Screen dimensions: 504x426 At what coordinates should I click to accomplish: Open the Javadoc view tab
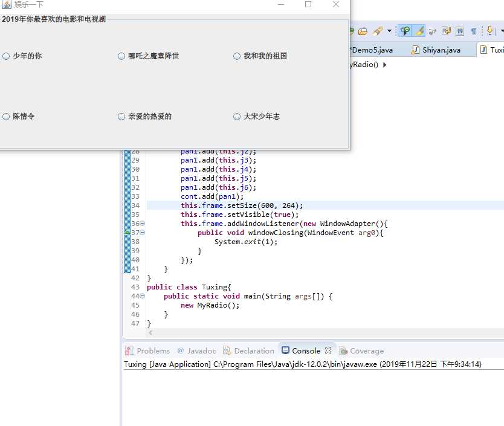pos(196,350)
